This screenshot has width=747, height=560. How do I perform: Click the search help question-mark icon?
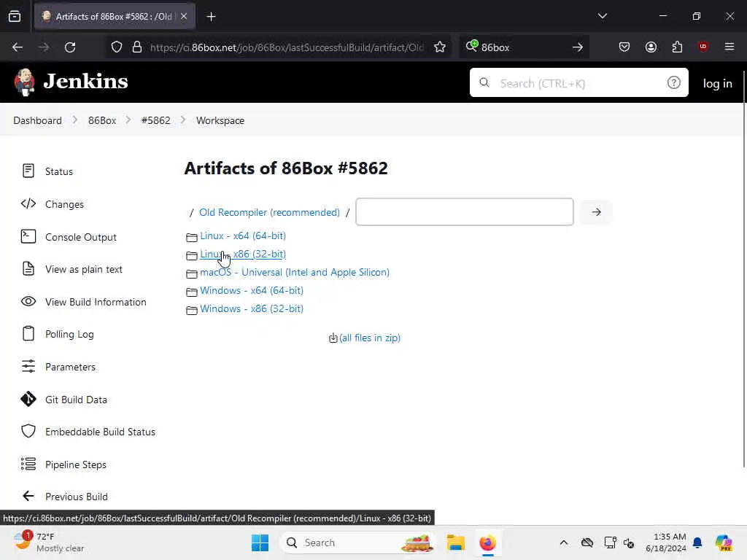(673, 83)
